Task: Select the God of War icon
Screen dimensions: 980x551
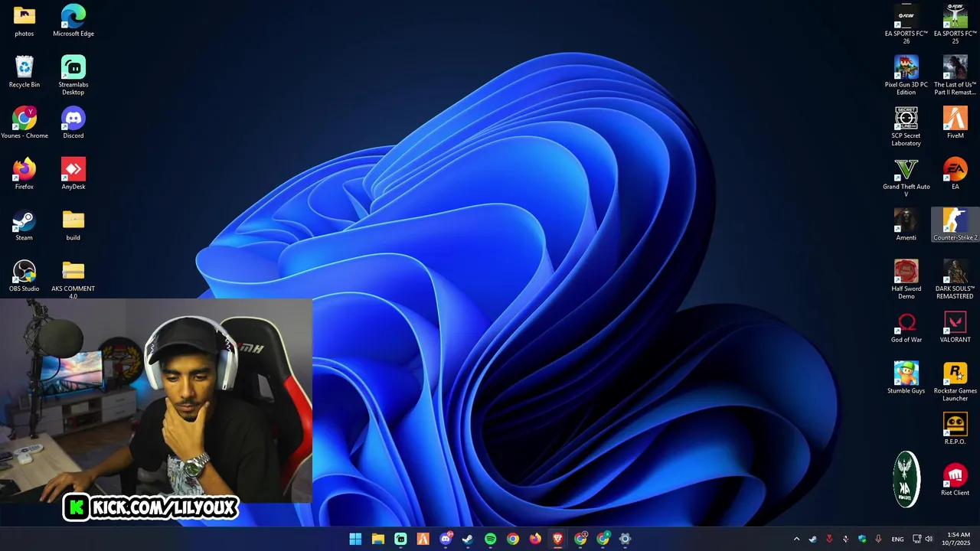Action: (x=906, y=328)
